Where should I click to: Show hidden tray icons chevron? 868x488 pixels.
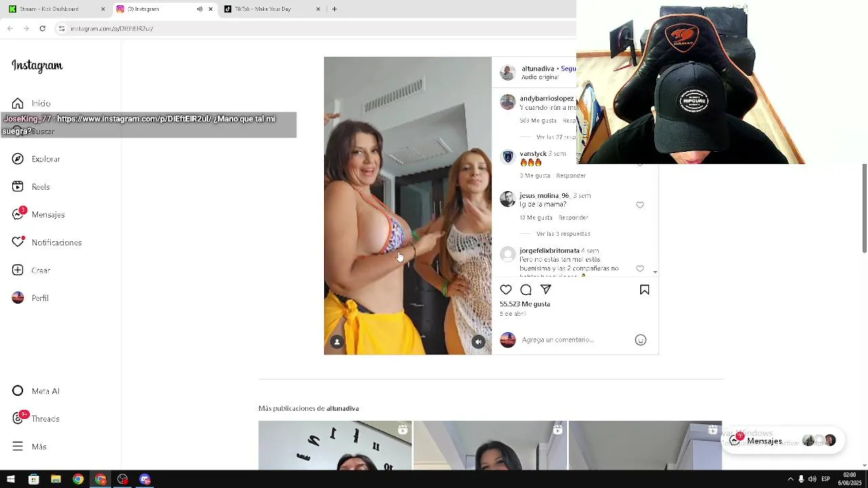[790, 479]
